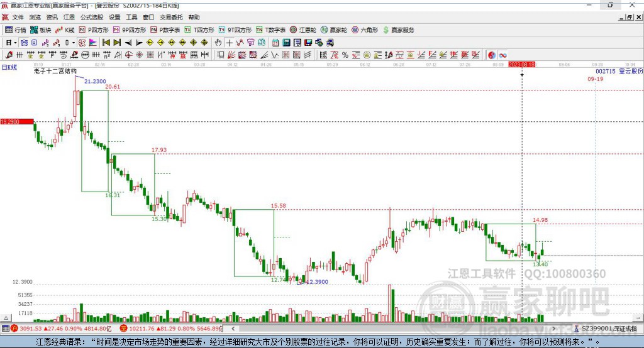Open the 9T四方形 tool
Image resolution: width=644 pixels, height=348 pixels.
tap(235, 30)
